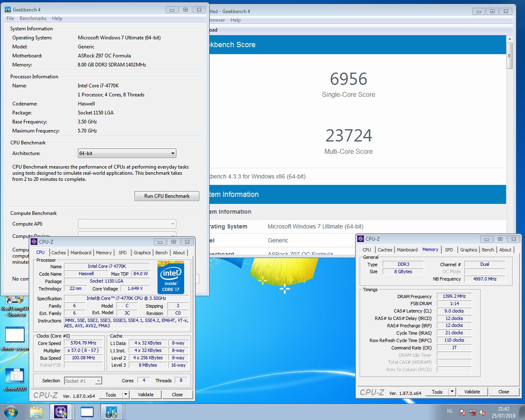Open the File menu in Geekbench
The width and height of the screenshot is (525, 420).
tap(10, 18)
